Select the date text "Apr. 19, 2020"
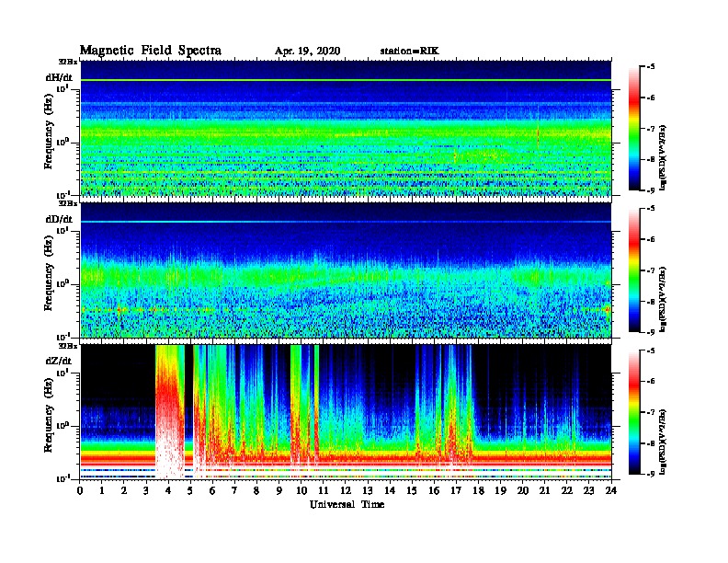Image resolution: width=728 pixels, height=563 pixels. tap(307, 52)
